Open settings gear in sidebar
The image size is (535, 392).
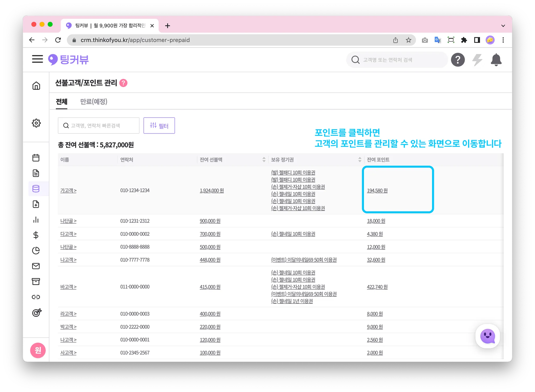36,123
